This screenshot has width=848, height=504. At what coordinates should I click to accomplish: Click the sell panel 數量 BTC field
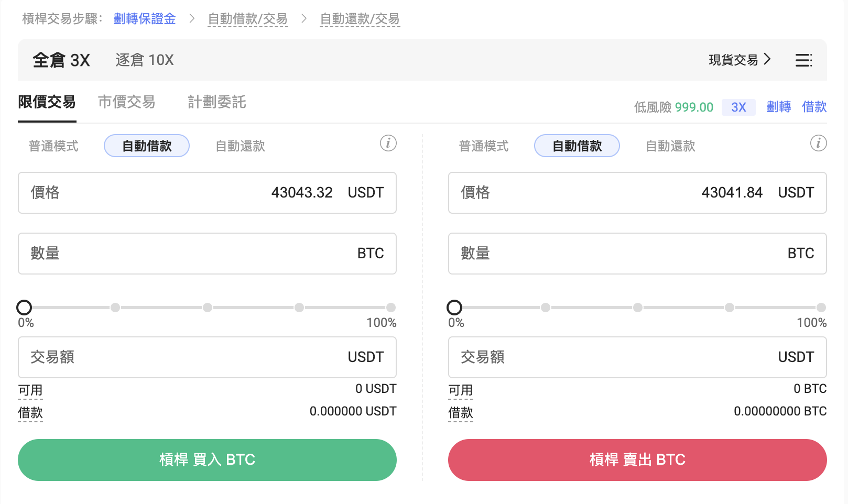[637, 254]
